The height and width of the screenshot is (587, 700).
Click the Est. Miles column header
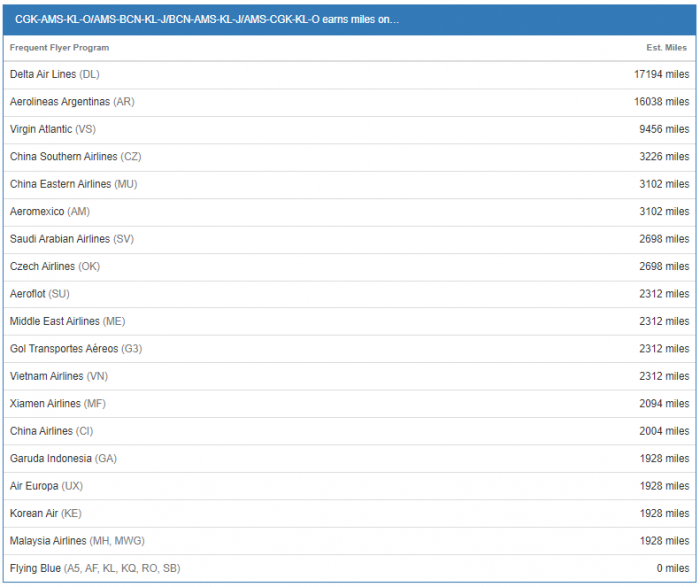(x=667, y=48)
